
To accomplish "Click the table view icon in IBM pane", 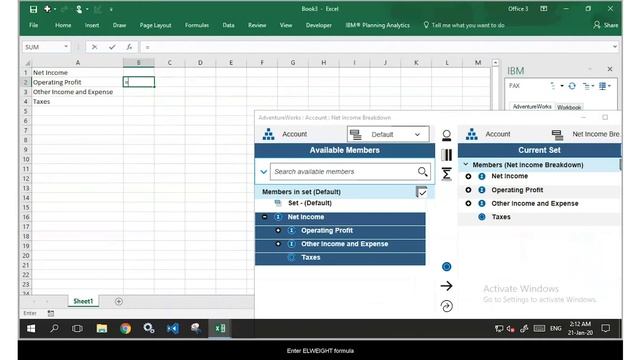I will click(x=602, y=86).
